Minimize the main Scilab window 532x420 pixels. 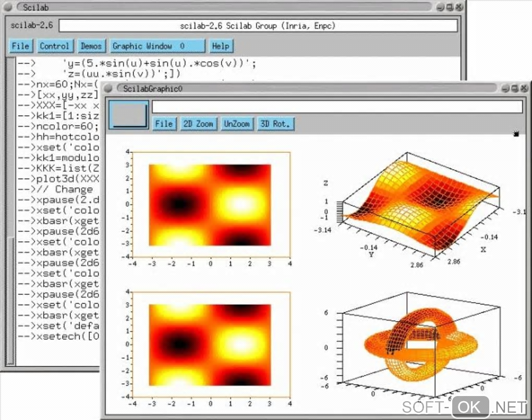click(x=440, y=7)
